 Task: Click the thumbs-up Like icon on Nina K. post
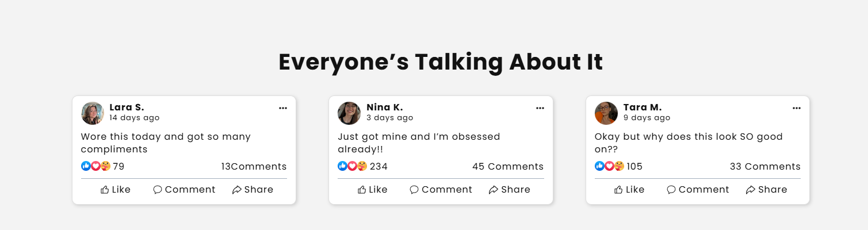(362, 190)
